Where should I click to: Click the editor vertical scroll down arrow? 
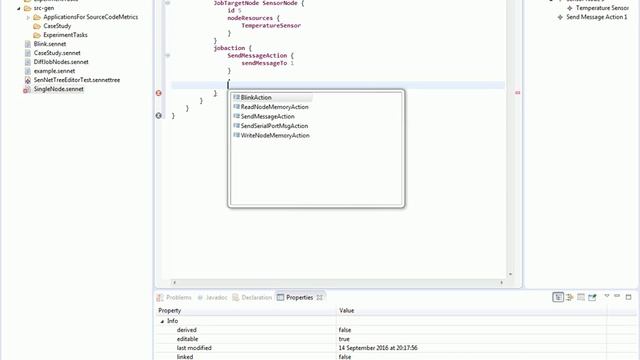tap(510, 274)
